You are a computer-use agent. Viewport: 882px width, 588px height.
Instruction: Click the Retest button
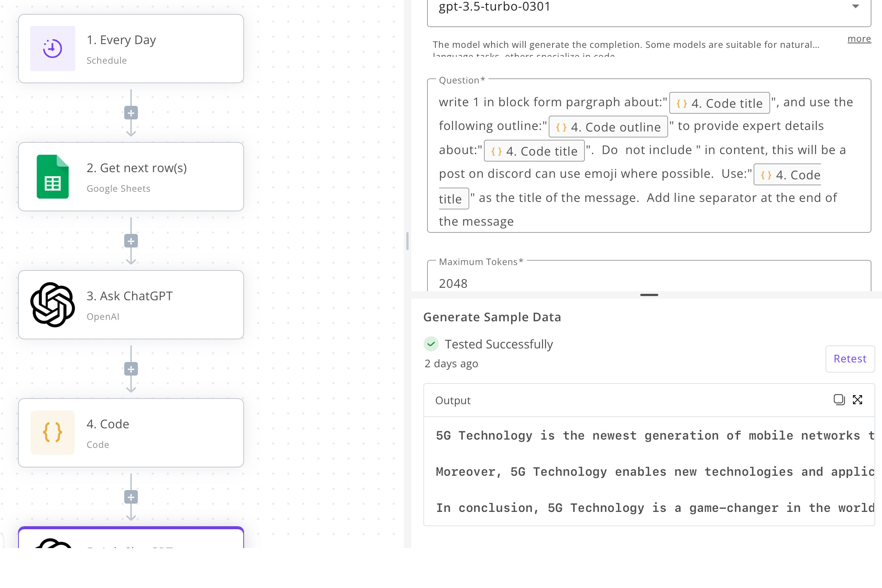[x=850, y=359]
